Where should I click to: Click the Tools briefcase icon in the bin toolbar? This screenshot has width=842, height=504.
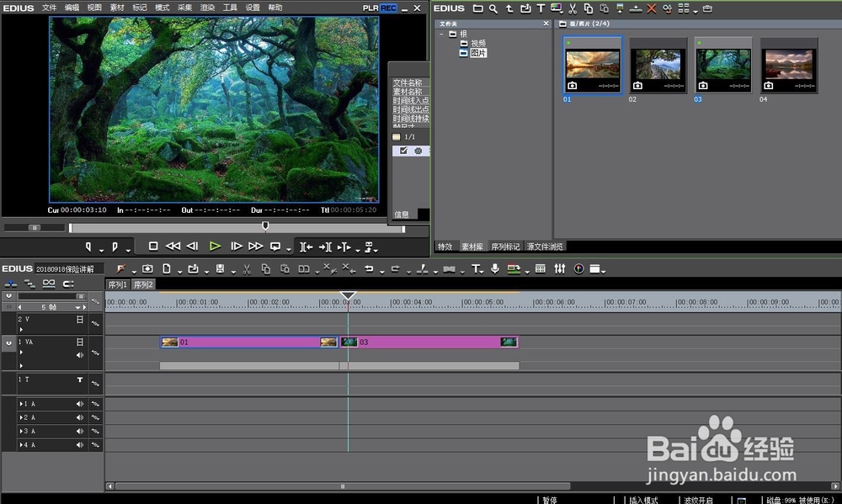[708, 8]
